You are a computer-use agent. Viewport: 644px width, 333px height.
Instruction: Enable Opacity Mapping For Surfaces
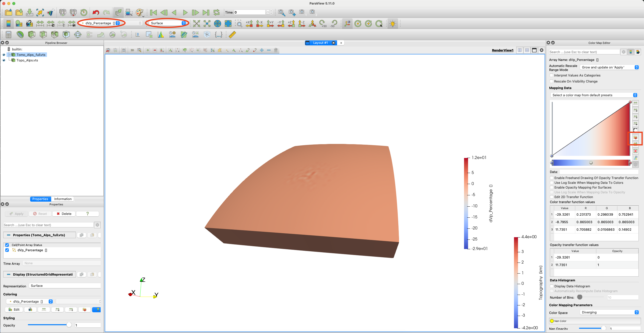point(552,187)
